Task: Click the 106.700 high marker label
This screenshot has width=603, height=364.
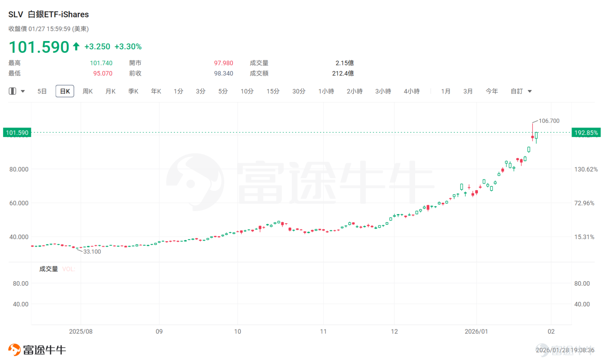Action: click(549, 121)
